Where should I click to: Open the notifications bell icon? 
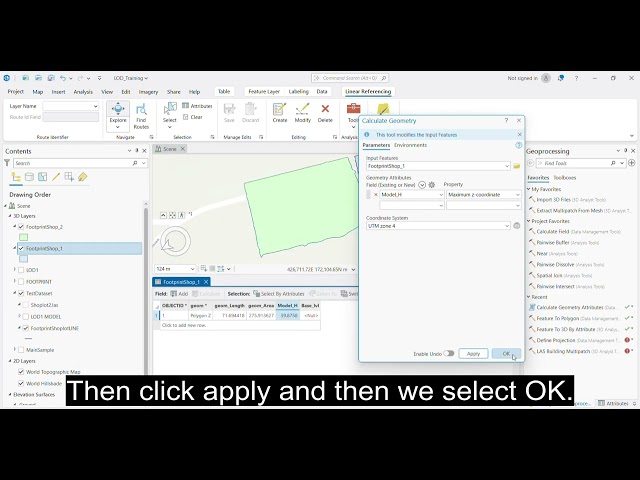[561, 78]
